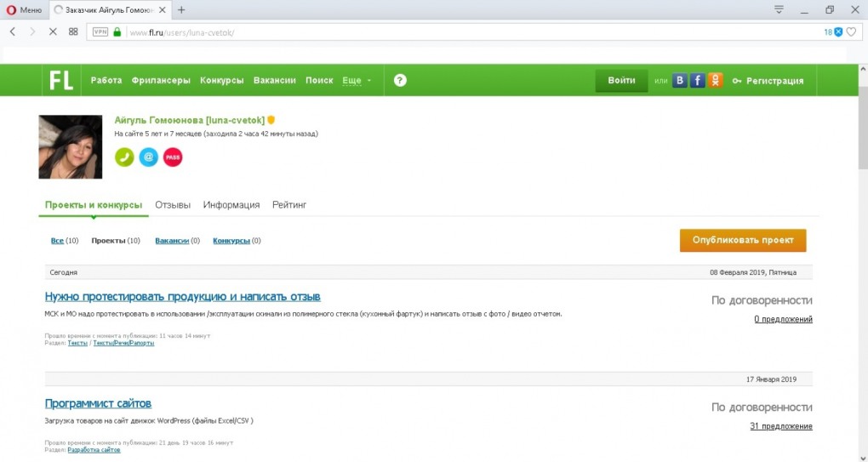Open Работа in site navigation
868x462 pixels.
point(106,81)
